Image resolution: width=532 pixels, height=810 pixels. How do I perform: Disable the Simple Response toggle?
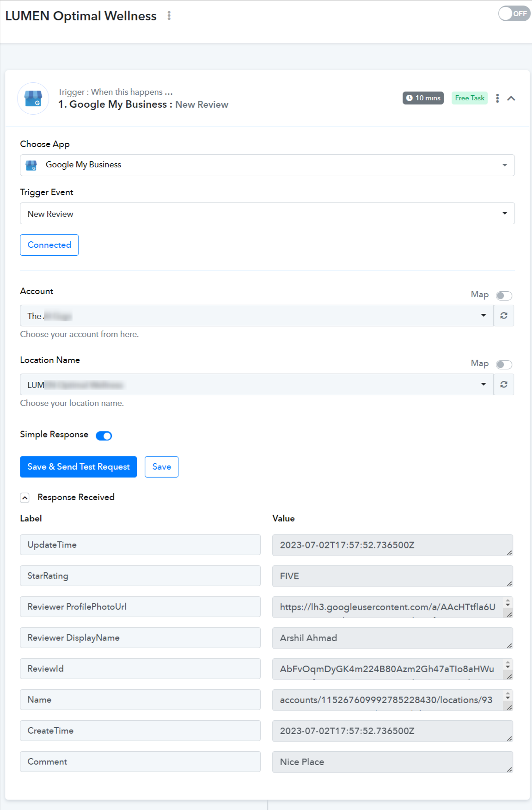point(104,436)
